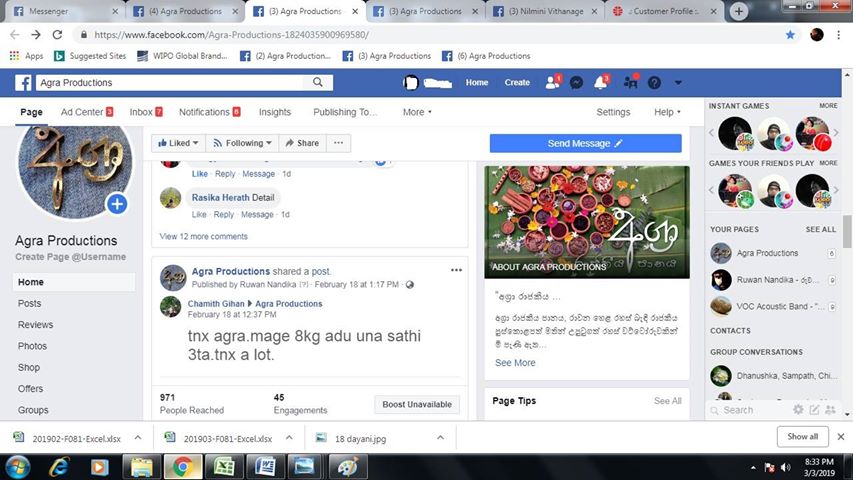
Task: Expand the Help dropdown
Action: point(667,112)
